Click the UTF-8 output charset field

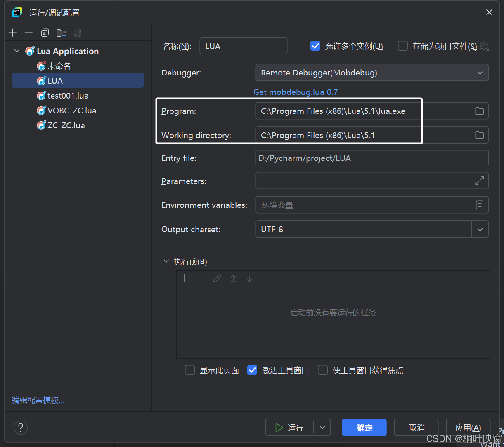point(363,229)
